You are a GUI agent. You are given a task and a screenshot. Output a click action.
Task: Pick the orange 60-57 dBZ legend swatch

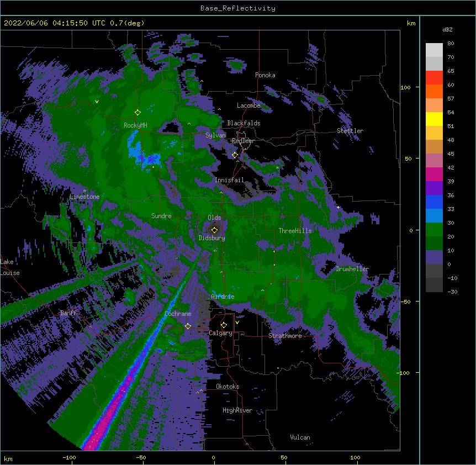(434, 91)
